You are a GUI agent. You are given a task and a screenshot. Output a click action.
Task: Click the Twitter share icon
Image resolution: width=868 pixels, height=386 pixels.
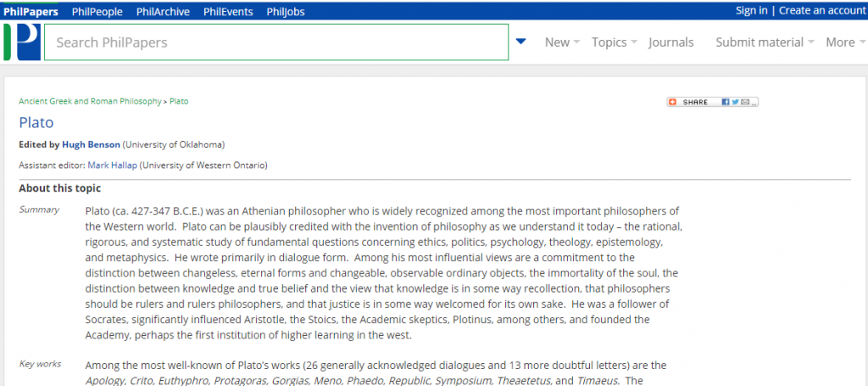[735, 102]
